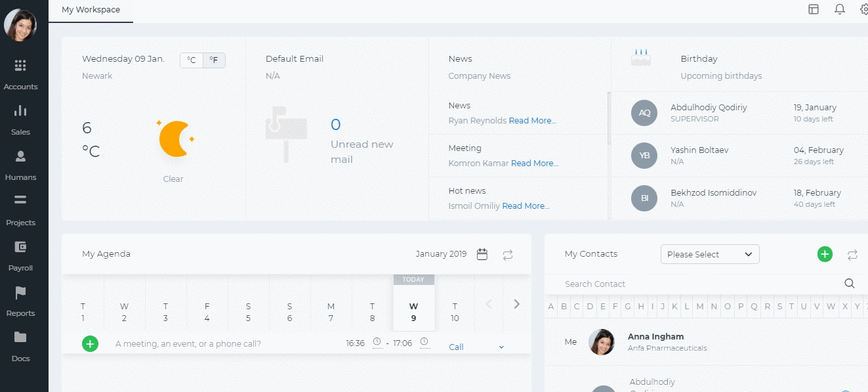Image resolution: width=868 pixels, height=392 pixels.
Task: Click the moon weather icon
Action: (x=175, y=139)
